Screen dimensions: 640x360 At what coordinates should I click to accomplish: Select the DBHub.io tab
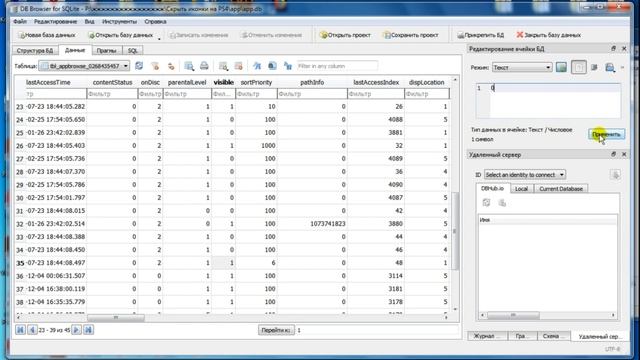click(492, 188)
